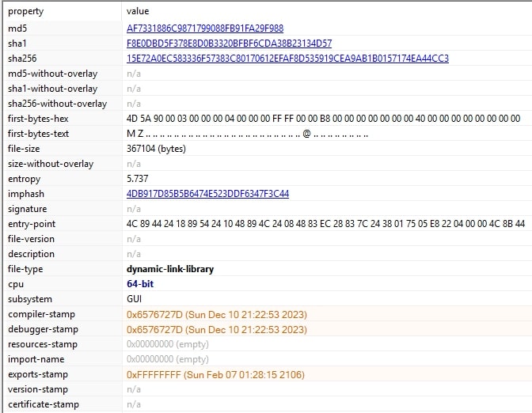Click the GUI subsystem value
Image resolution: width=532 pixels, height=413 pixels.
coord(135,299)
